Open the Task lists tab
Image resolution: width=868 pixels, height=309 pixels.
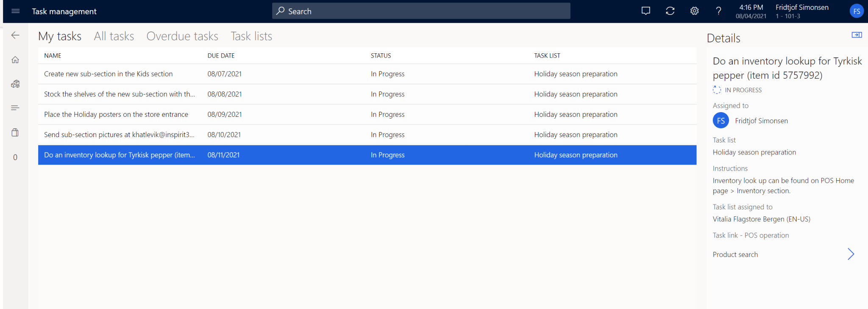coord(251,36)
